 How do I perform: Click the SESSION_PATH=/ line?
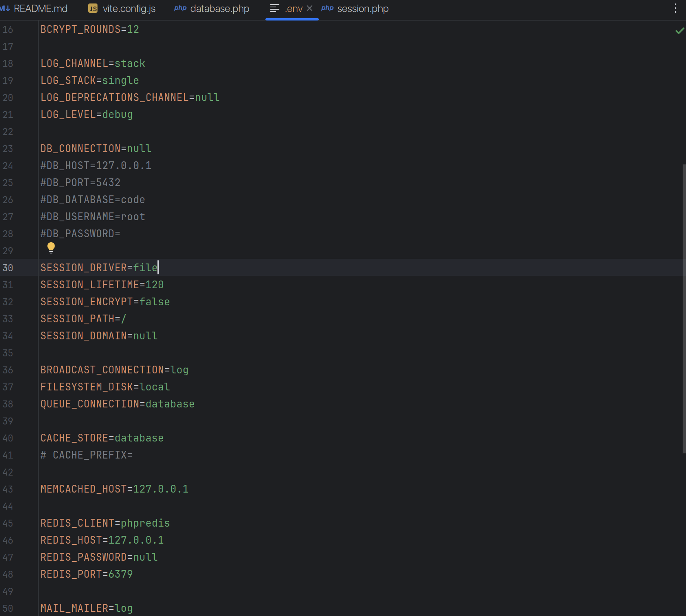click(x=84, y=319)
